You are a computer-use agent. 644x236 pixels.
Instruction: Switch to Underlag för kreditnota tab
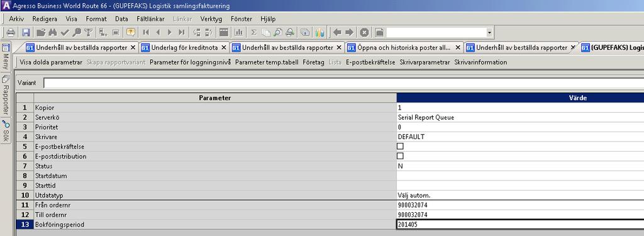click(184, 48)
